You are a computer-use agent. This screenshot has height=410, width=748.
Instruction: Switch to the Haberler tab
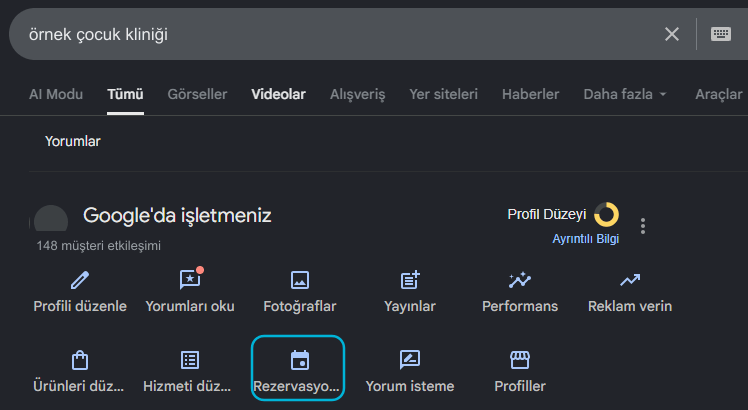pyautogui.click(x=530, y=94)
